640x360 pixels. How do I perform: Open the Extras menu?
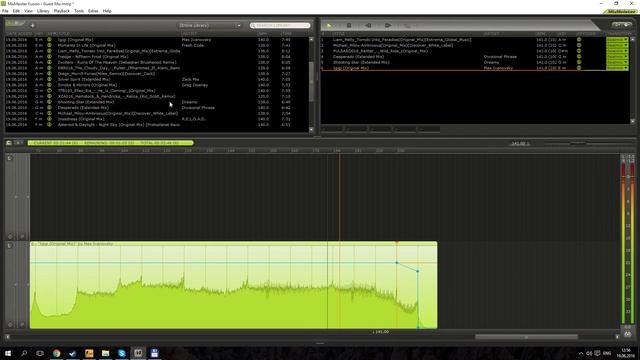(93, 11)
